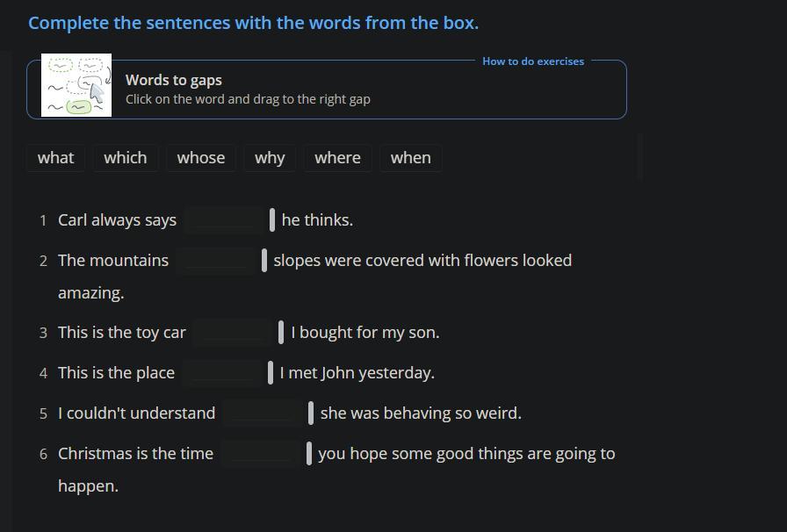Click the exercise heading 'Complete the sentences'

(x=253, y=23)
